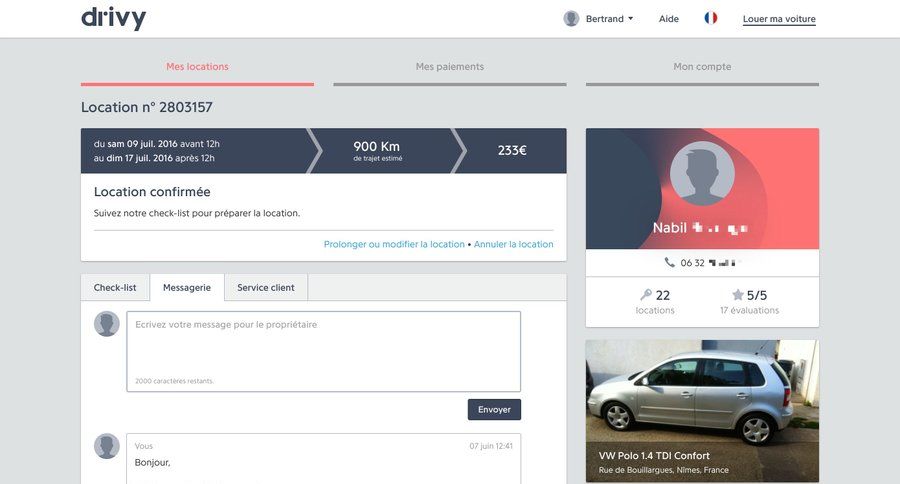The height and width of the screenshot is (484, 900).
Task: Click the Envoyer button
Action: pos(494,409)
